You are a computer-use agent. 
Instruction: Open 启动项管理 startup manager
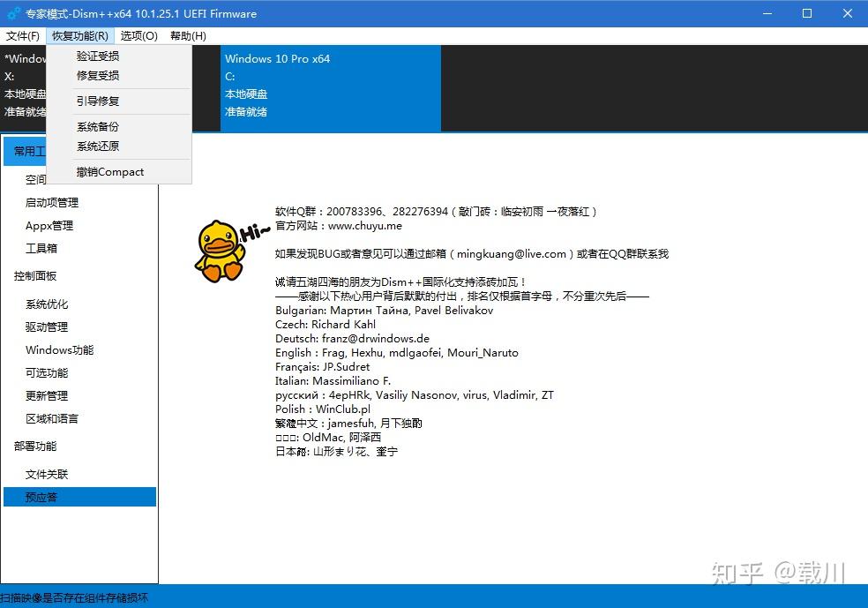tap(50, 202)
